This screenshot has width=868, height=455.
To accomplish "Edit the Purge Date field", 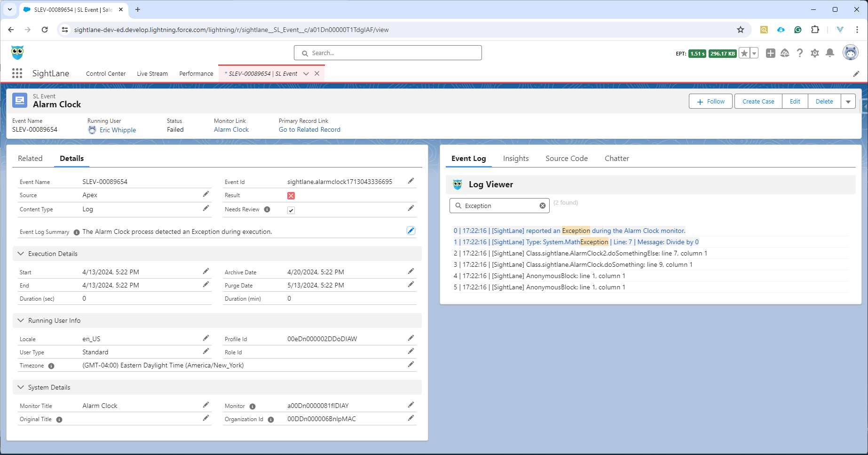I will (x=411, y=284).
